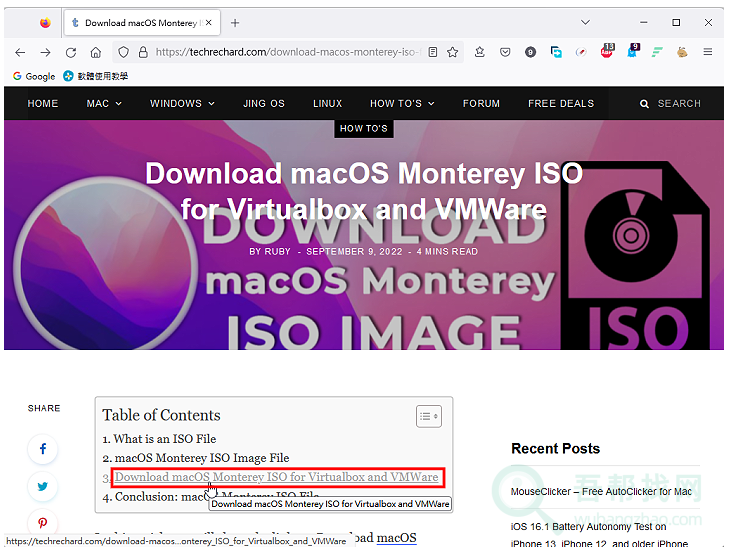Click the 4 MINS READ label
The height and width of the screenshot is (553, 731).
pos(448,252)
